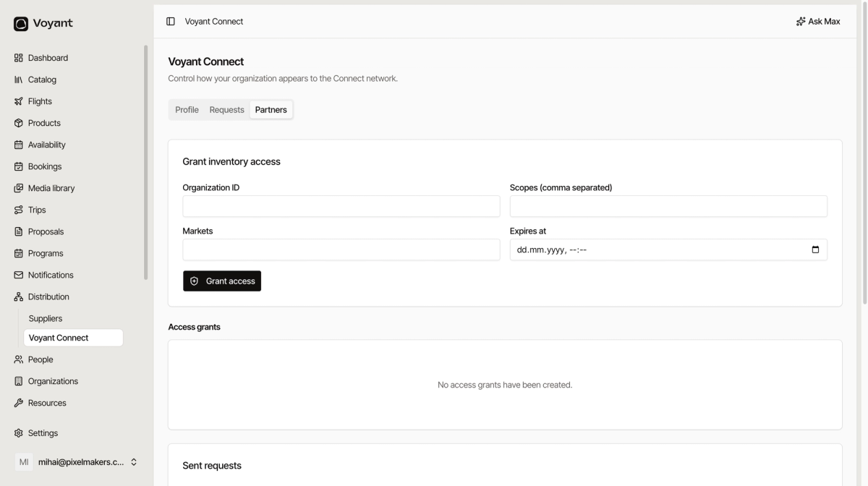Click the Organizations building icon
The image size is (868, 486).
19,381
